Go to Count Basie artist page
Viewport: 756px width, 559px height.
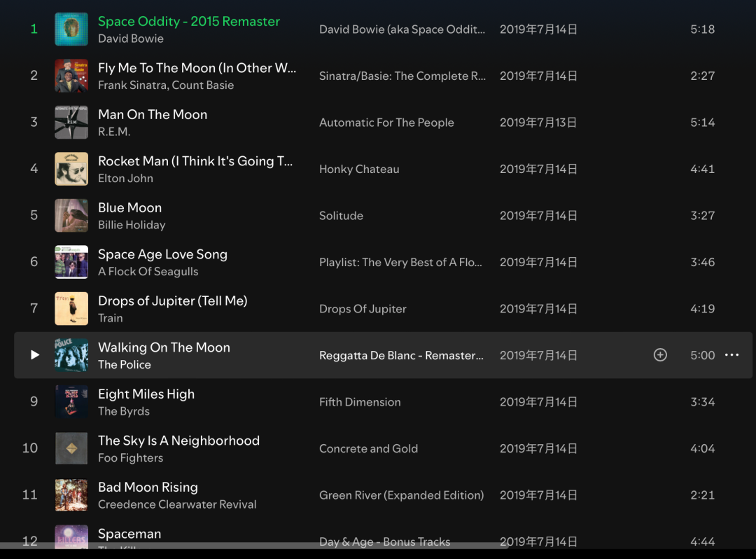pyautogui.click(x=203, y=85)
